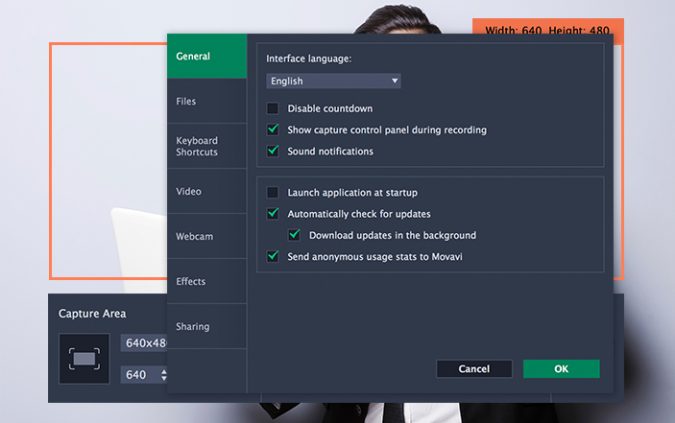Click the capture area frame icon
675x423 pixels.
coord(84,358)
